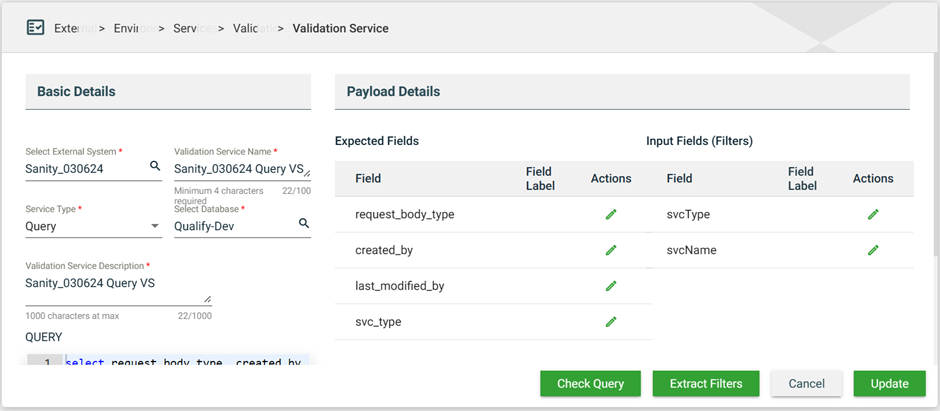
Task: Focus the Validation Service Name field
Action: 238,169
